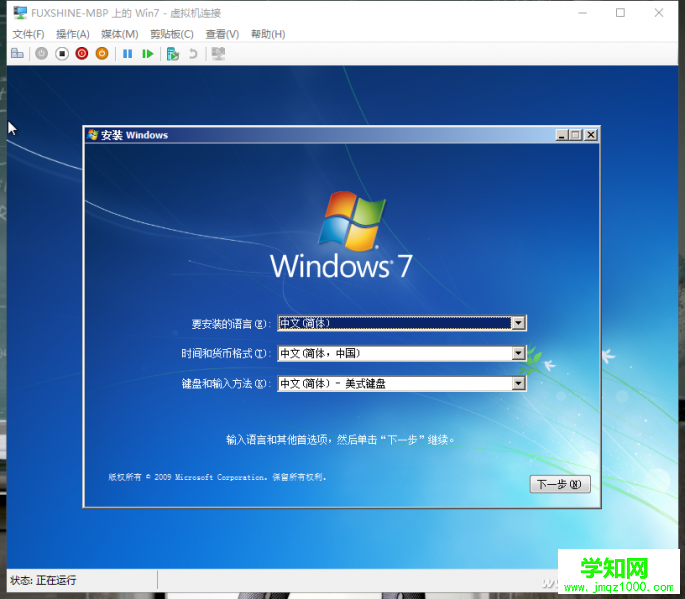The width and height of the screenshot is (685, 599).
Task: Open the 帮助(H) menu
Action: tap(268, 34)
